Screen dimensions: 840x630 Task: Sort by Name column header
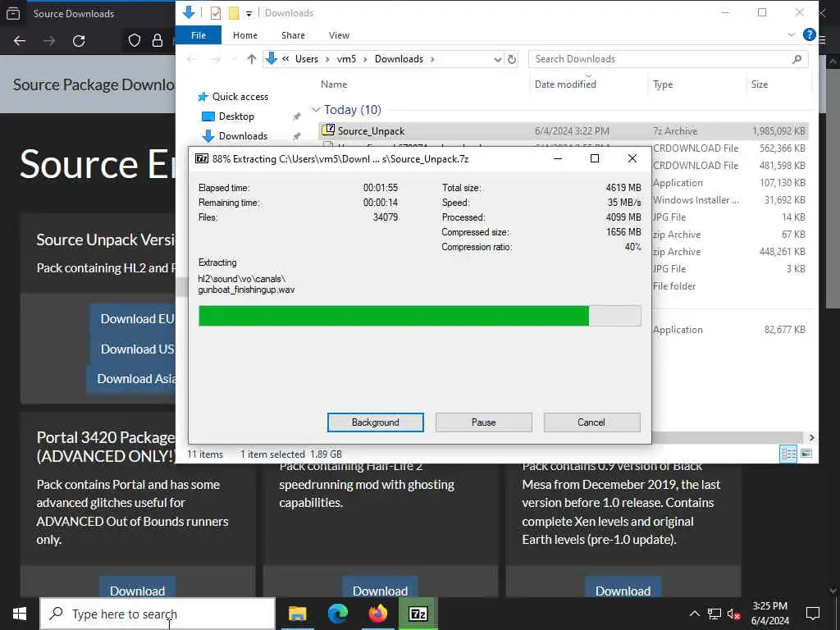(334, 84)
